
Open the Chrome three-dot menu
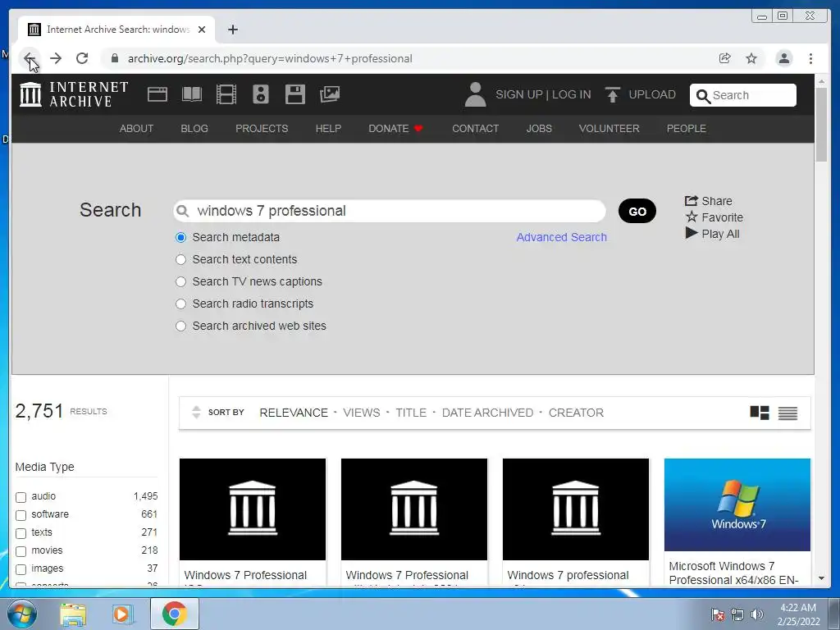coord(810,58)
